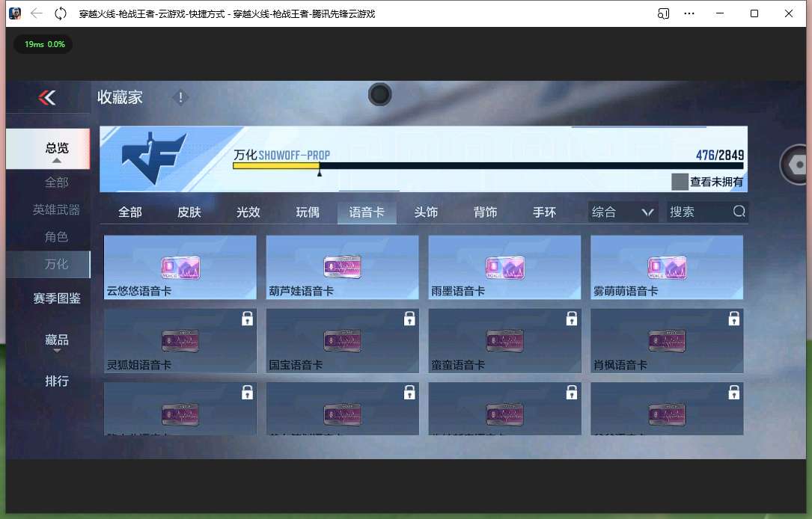Switch to the 光效 tab
812x519 pixels.
(248, 212)
